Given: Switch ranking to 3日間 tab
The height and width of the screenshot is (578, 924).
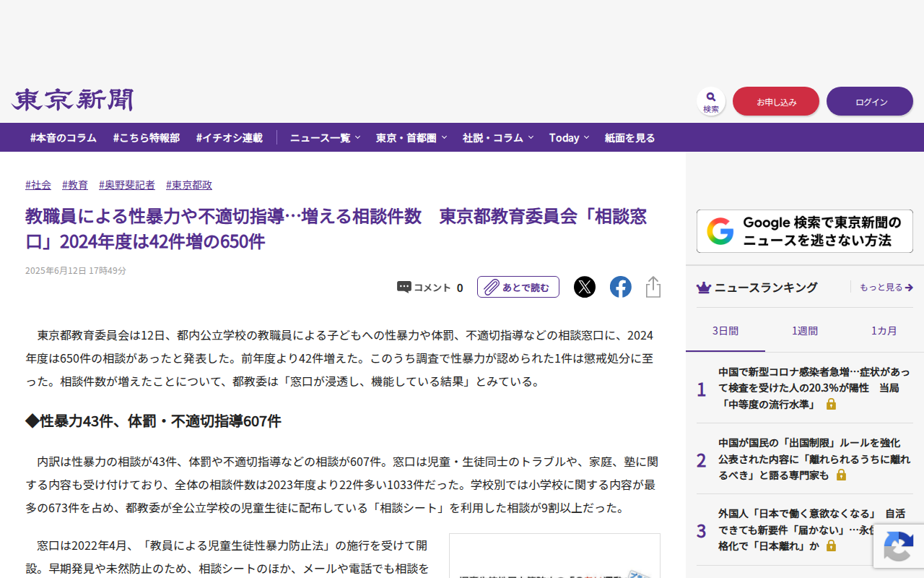Looking at the screenshot, I should pos(725,331).
